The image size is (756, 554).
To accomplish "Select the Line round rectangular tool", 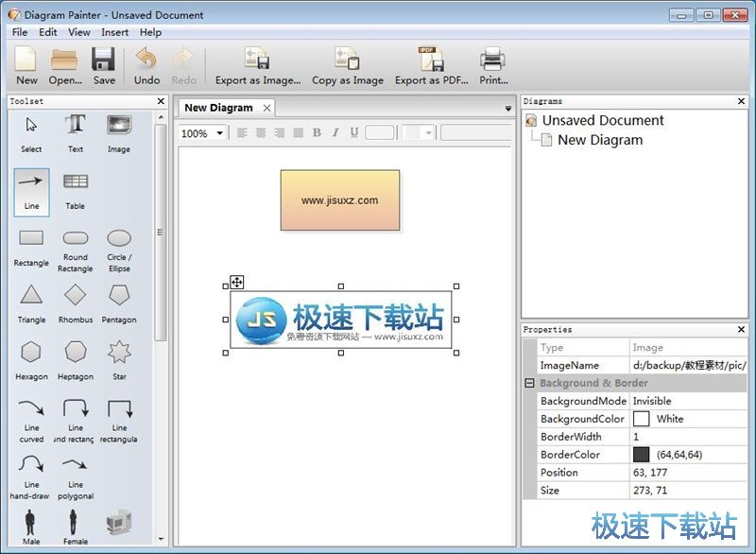I will click(x=76, y=421).
